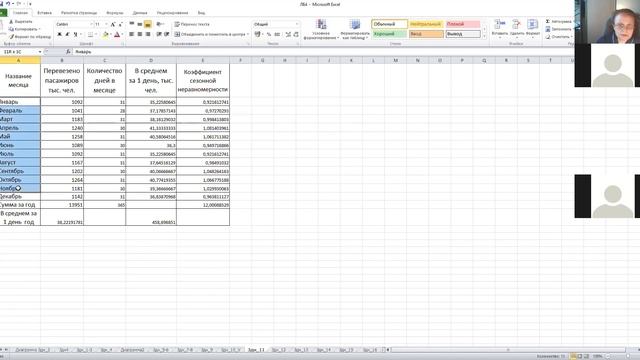Click AutoSum (Автосумма)
Image resolution: width=640 pixels, height=360 pixels.
click(559, 21)
